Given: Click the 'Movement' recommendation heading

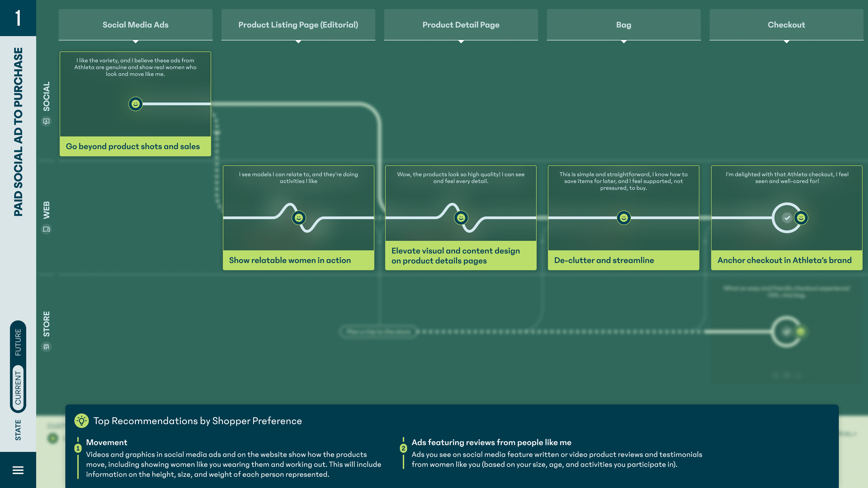Looking at the screenshot, I should pos(107,442).
